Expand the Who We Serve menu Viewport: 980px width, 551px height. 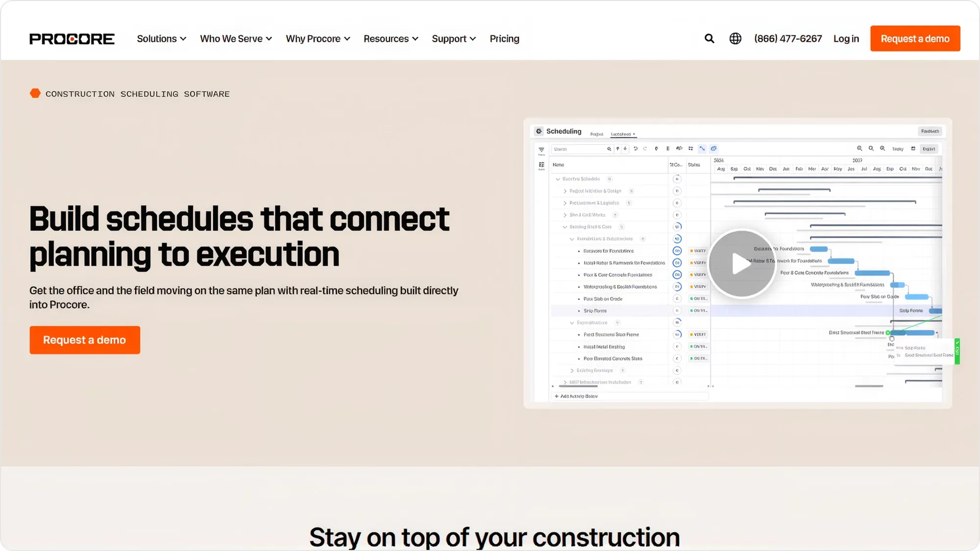tap(236, 39)
